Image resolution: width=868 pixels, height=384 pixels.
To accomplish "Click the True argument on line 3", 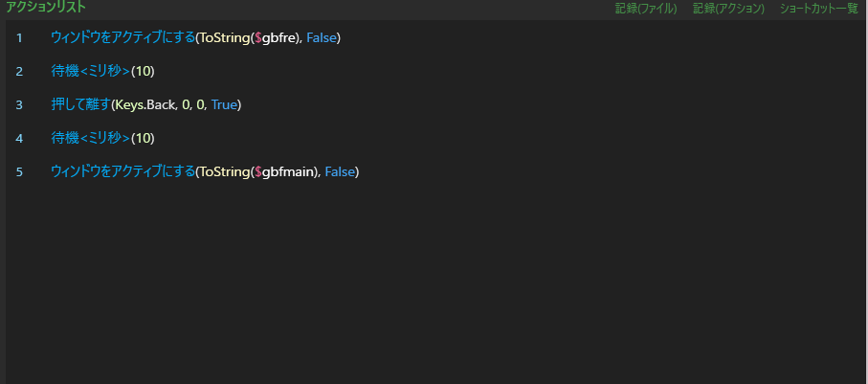I will [x=224, y=105].
